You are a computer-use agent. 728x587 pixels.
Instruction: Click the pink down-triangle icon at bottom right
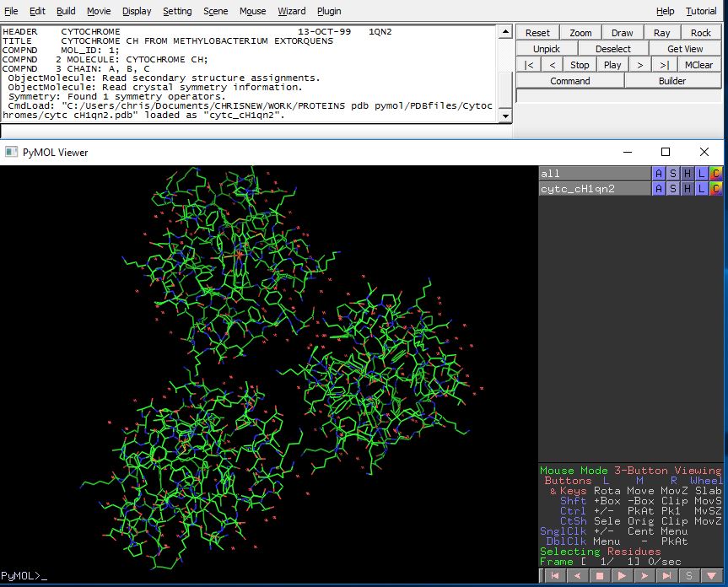click(x=712, y=576)
